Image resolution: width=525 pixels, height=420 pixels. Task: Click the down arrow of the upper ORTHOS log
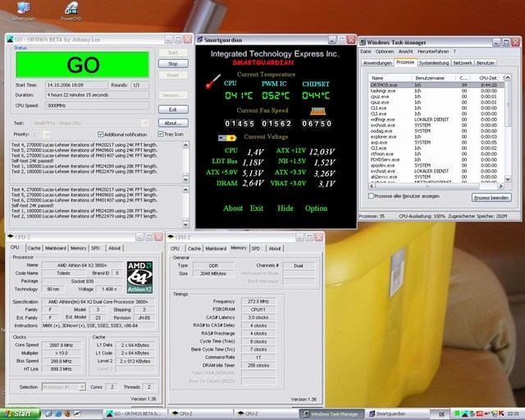[x=186, y=179]
